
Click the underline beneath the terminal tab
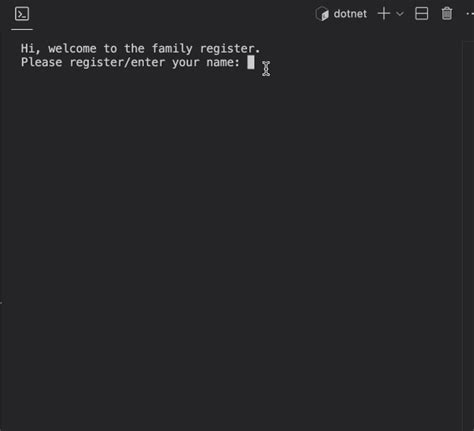pyautogui.click(x=22, y=30)
